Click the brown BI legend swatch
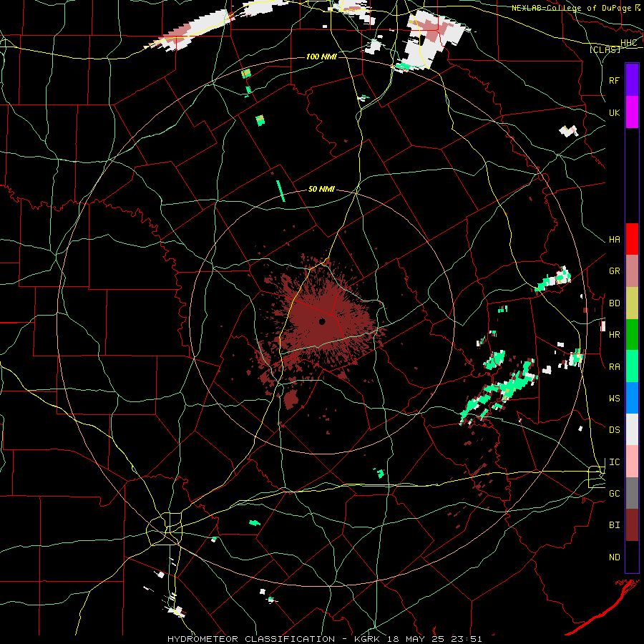The image size is (644, 644). pos(632,525)
